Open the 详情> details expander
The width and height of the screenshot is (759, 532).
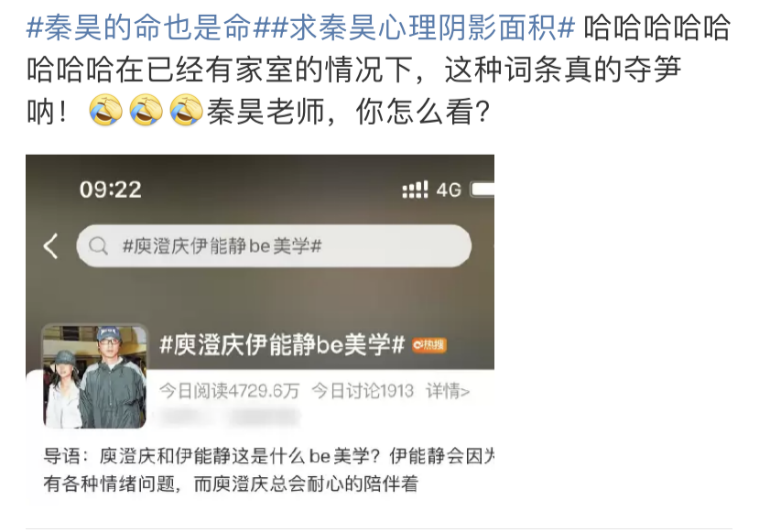click(x=448, y=391)
